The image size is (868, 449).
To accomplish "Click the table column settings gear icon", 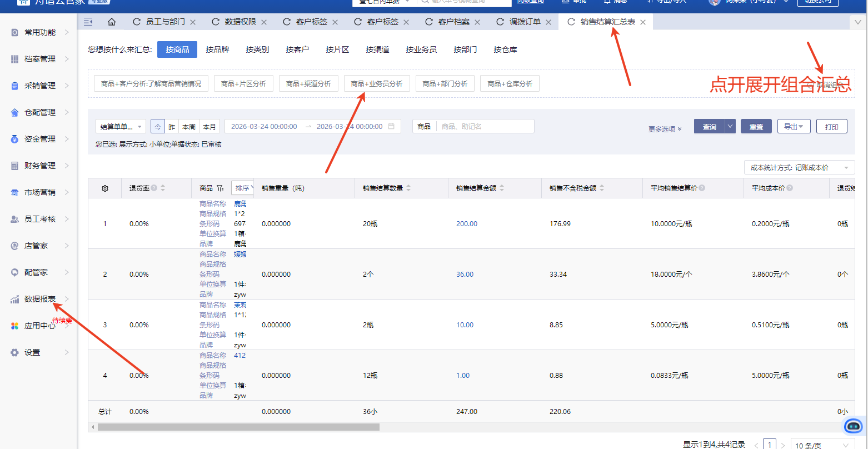I will [104, 188].
